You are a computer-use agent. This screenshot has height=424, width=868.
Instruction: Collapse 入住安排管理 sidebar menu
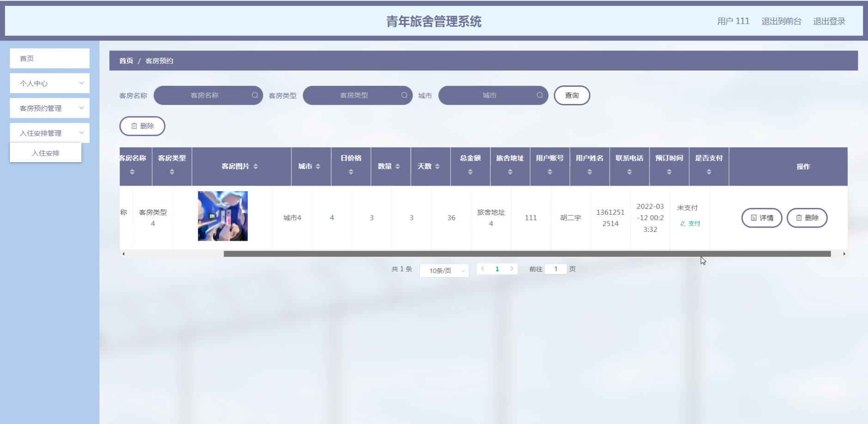click(50, 133)
